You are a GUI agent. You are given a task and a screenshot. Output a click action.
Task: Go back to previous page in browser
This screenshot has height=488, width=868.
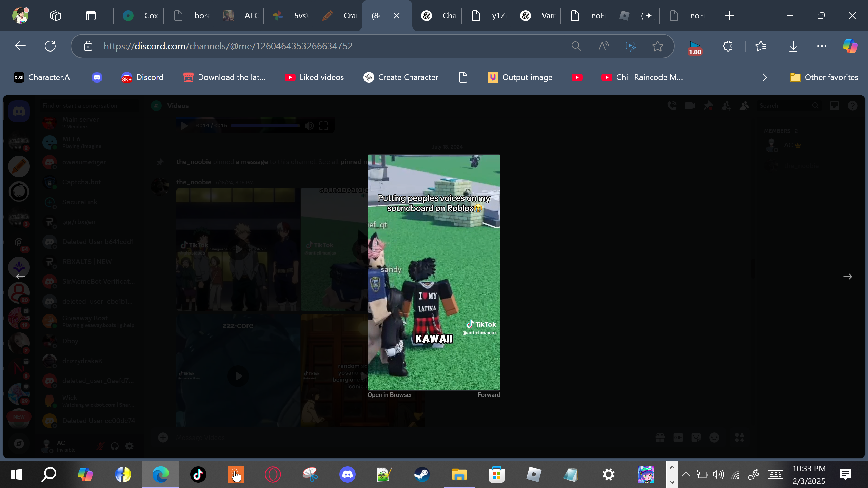(20, 46)
